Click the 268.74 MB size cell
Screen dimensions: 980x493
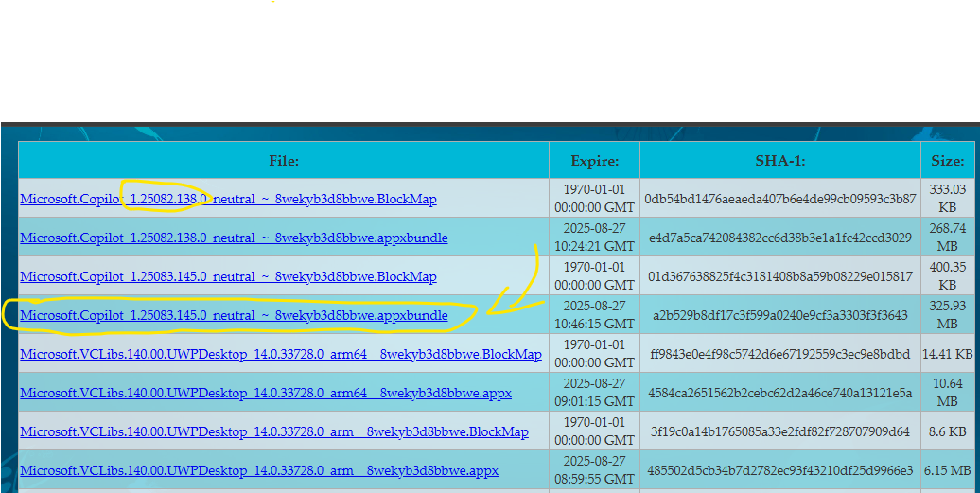[x=948, y=238]
